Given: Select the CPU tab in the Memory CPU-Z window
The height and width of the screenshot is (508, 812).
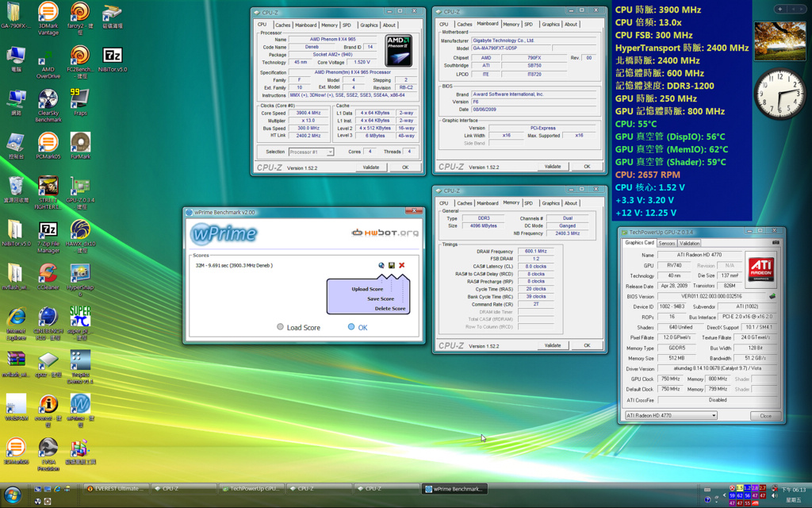Looking at the screenshot, I should click(444, 203).
